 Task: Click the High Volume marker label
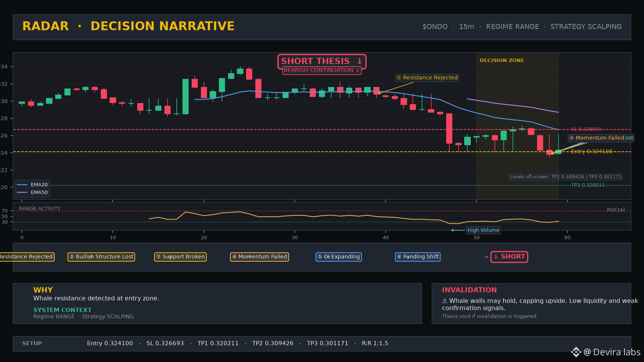[x=483, y=230]
